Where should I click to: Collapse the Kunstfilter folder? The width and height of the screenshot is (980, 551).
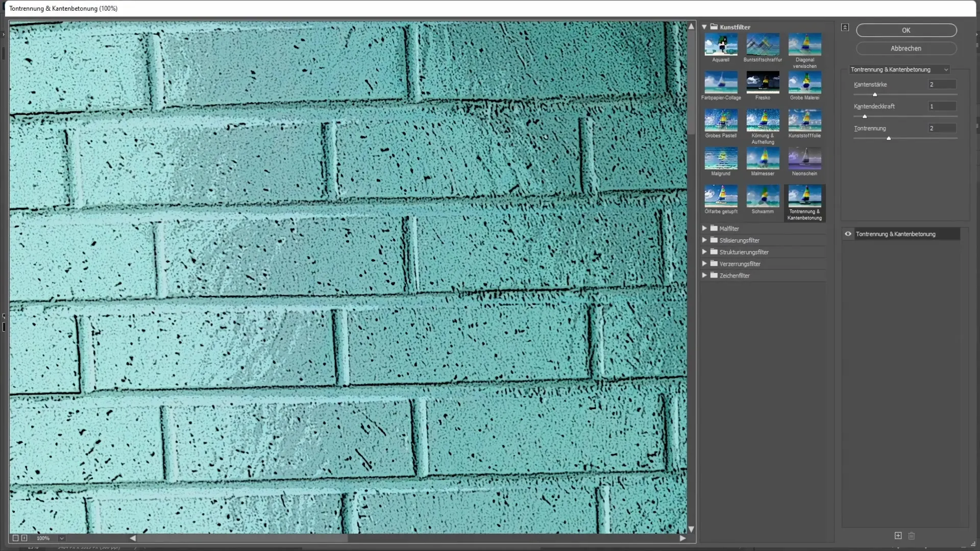click(704, 27)
